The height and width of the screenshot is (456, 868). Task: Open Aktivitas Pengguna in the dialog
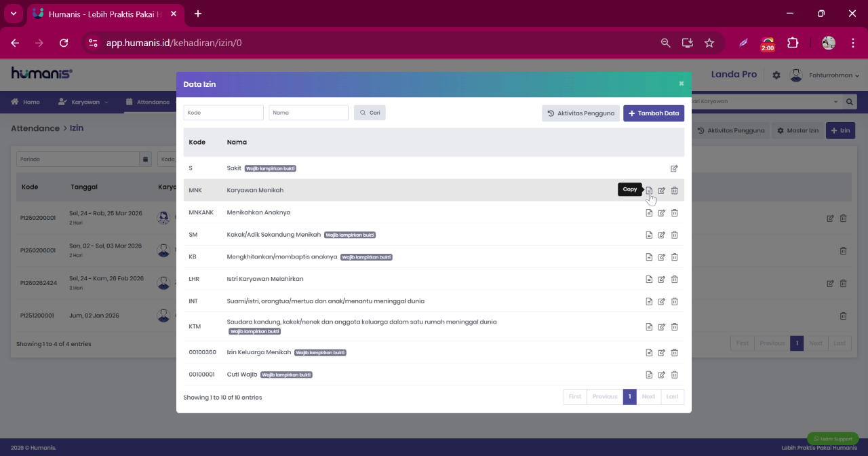[580, 113]
